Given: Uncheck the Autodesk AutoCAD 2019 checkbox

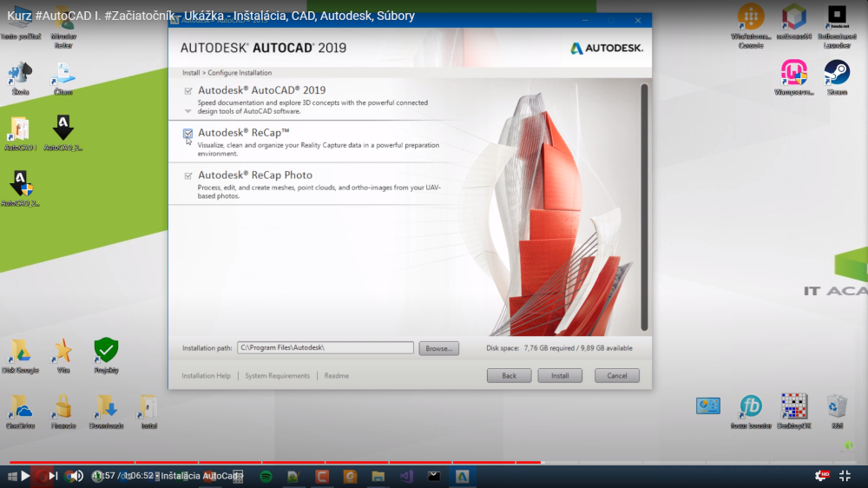Looking at the screenshot, I should pyautogui.click(x=188, y=90).
